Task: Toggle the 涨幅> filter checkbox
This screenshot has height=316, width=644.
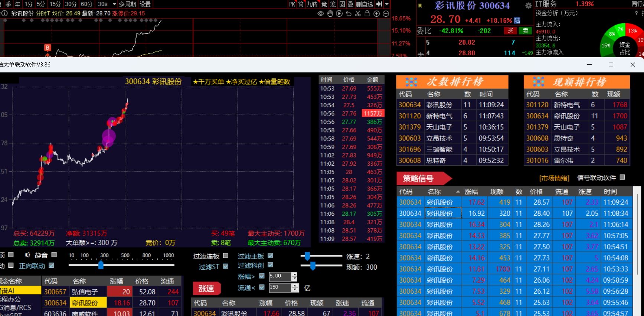Action: 262,276
